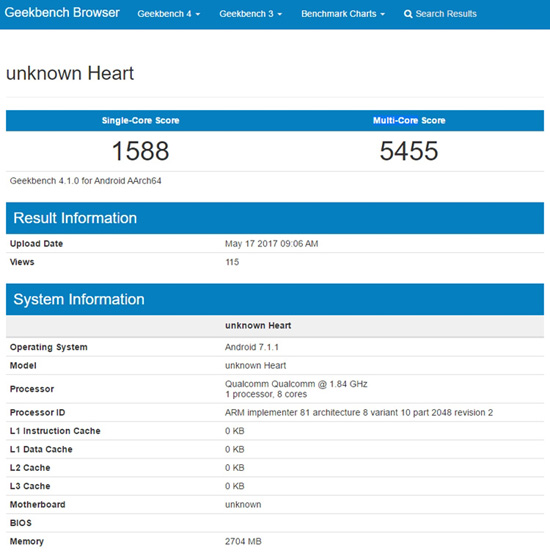The width and height of the screenshot is (550, 553).
Task: Select the Motherboard label
Action: 37,505
